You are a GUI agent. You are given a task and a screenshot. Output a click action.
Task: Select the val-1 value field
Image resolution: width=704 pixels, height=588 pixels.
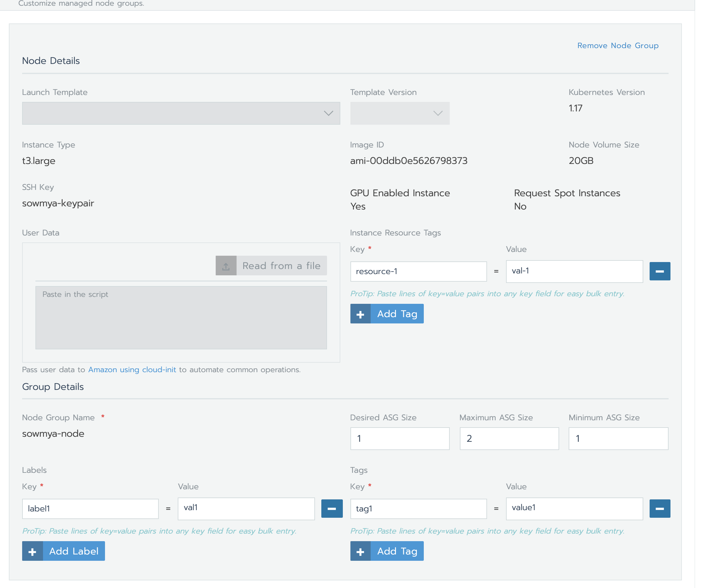[x=574, y=271]
